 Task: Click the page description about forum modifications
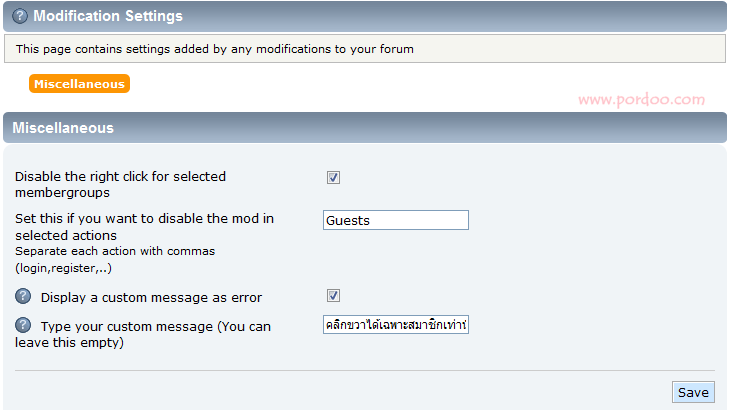pos(215,49)
